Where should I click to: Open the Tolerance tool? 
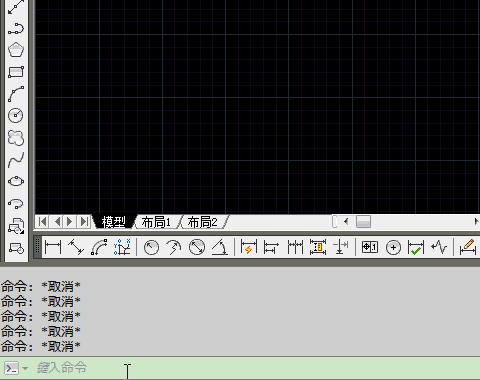[x=370, y=248]
